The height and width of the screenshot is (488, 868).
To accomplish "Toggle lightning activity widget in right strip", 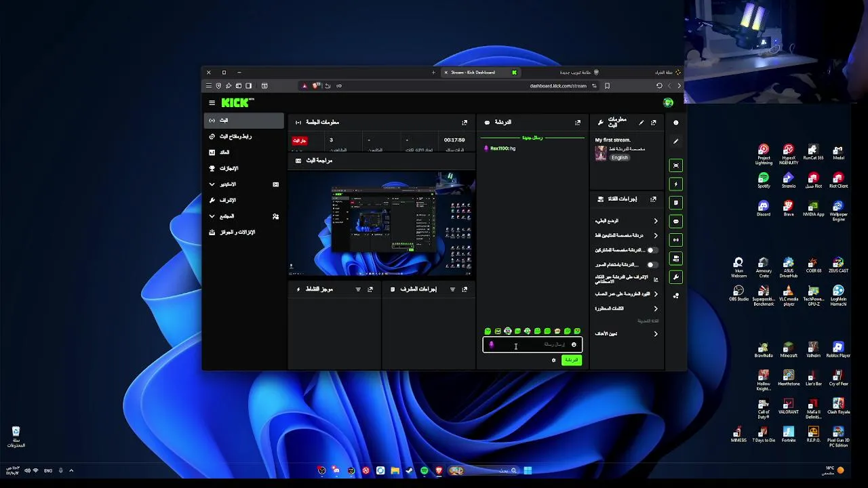I will pos(675,184).
